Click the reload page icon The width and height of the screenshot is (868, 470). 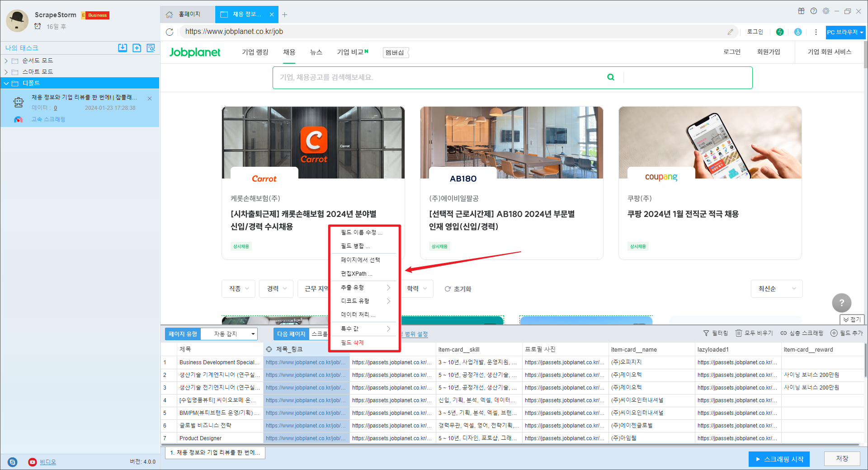(170, 32)
